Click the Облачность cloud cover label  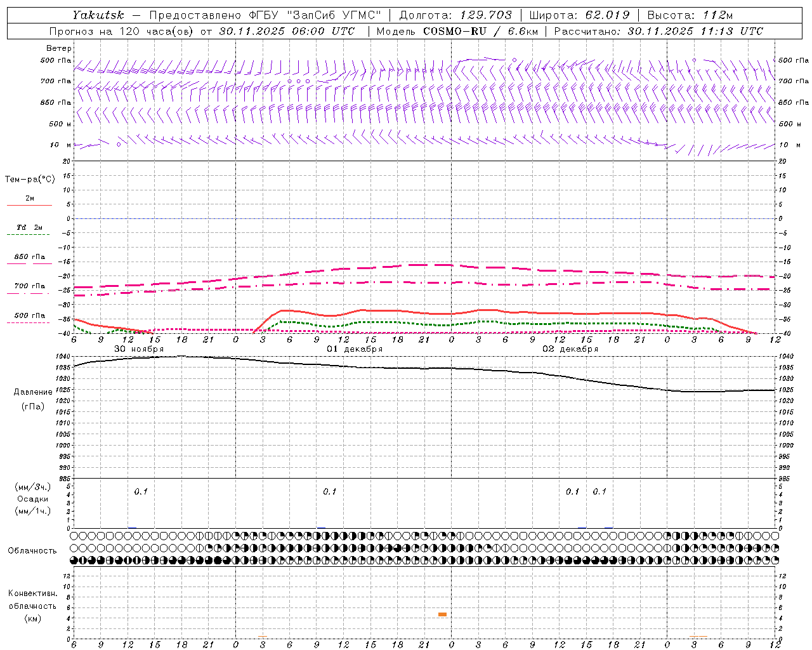[32, 550]
